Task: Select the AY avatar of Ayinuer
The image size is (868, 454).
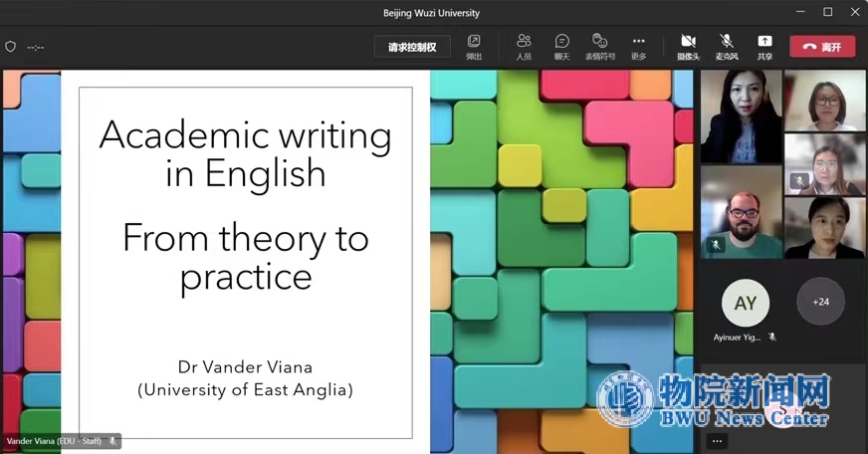Action: click(x=745, y=304)
